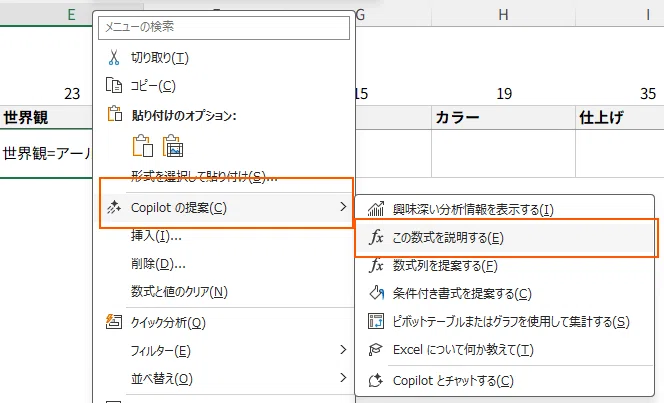Choose the plain Paste clipboard button

(x=143, y=146)
